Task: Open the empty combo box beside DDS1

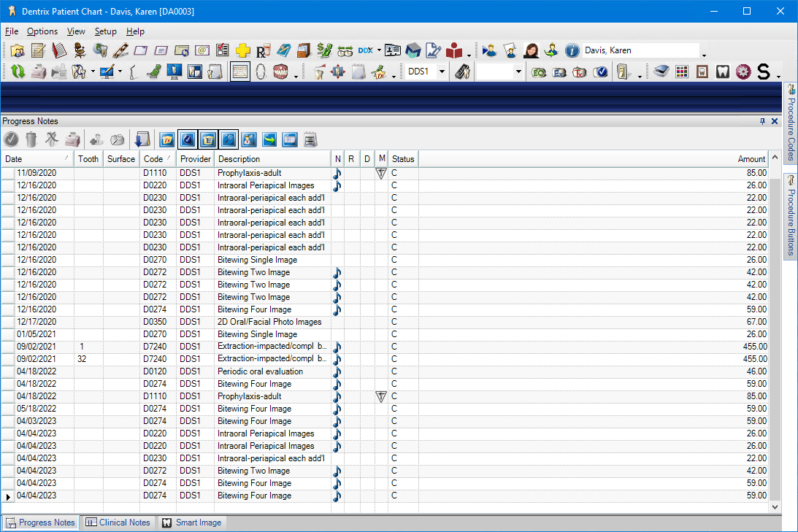Action: click(x=518, y=72)
